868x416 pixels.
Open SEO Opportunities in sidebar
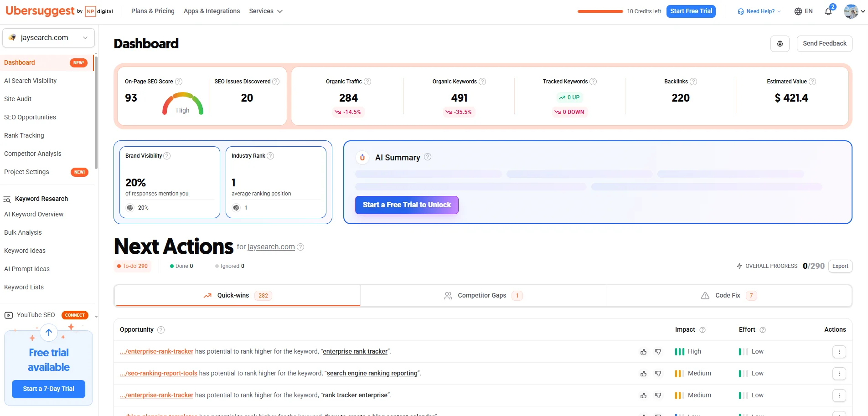click(x=30, y=117)
